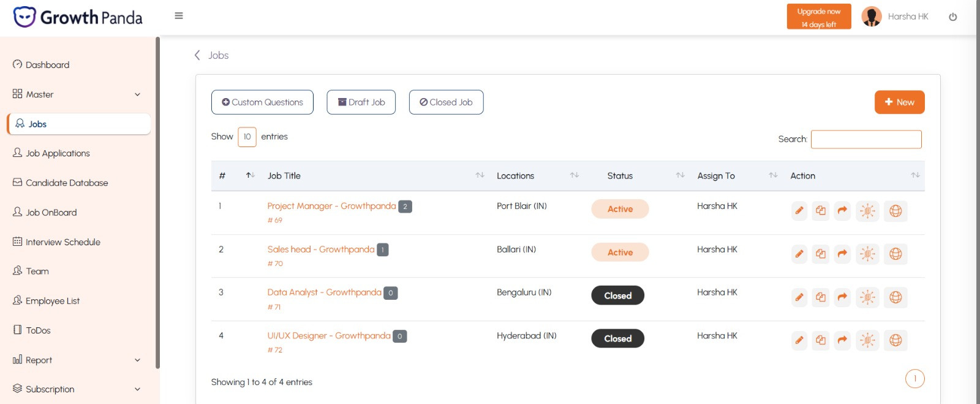Duplicate the Data Analyst job via copy icon

[821, 297]
